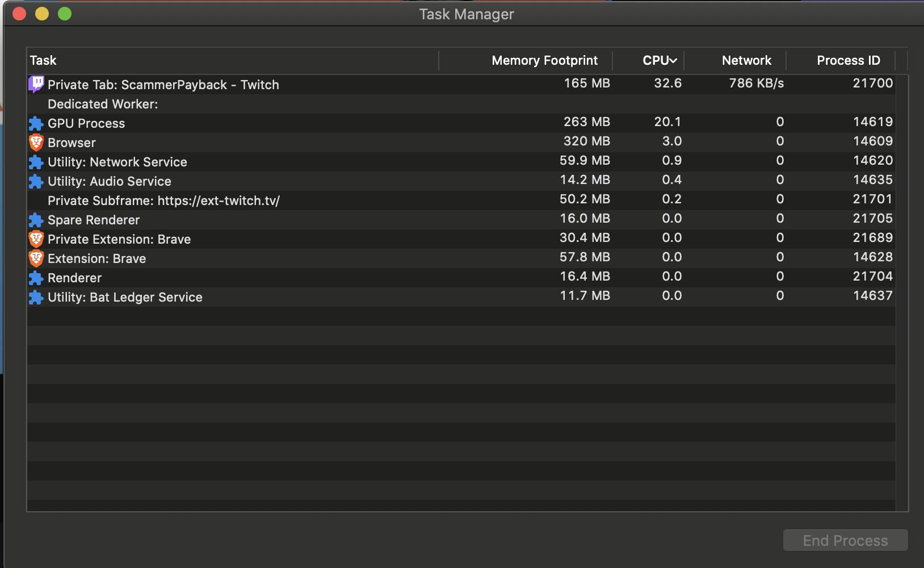Click the 0.4 CPU value
Image resolution: width=924 pixels, height=568 pixels.
672,179
